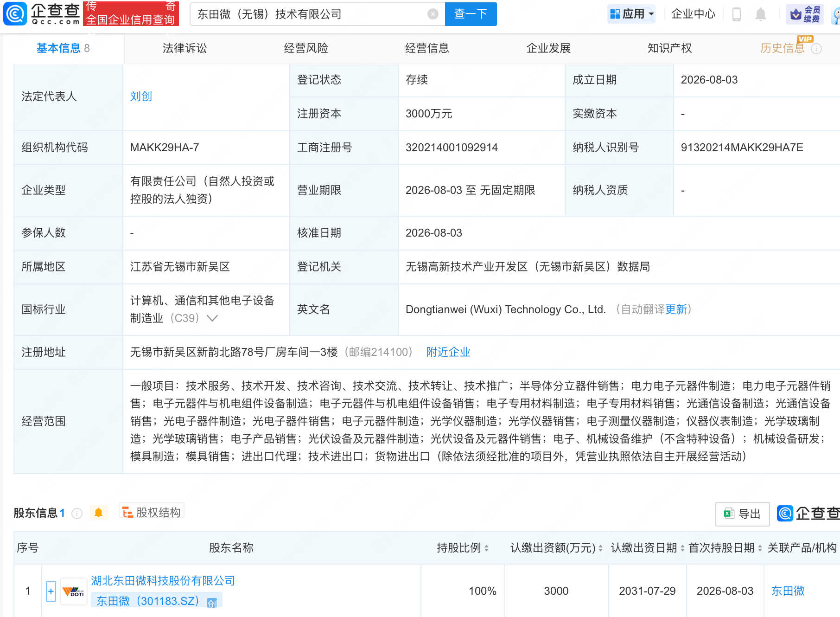
Task: Click the 东田微 (301183.SZ) stock tag
Action: (156, 601)
